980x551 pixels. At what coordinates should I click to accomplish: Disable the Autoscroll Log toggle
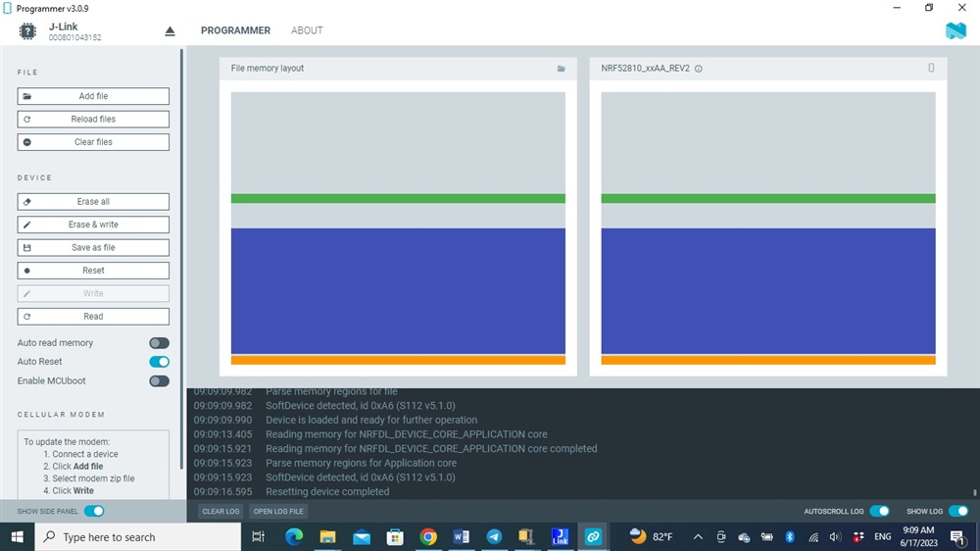coord(879,511)
